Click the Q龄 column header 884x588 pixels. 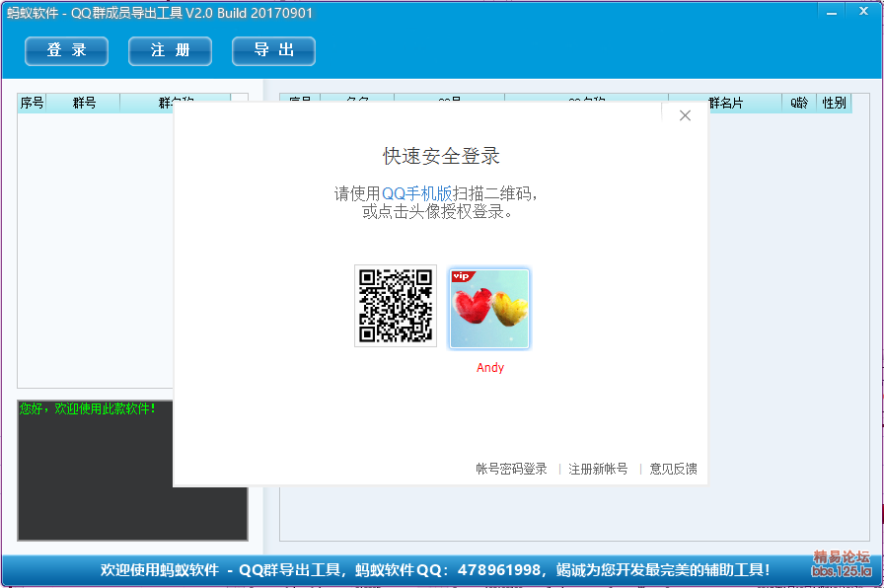tap(799, 104)
